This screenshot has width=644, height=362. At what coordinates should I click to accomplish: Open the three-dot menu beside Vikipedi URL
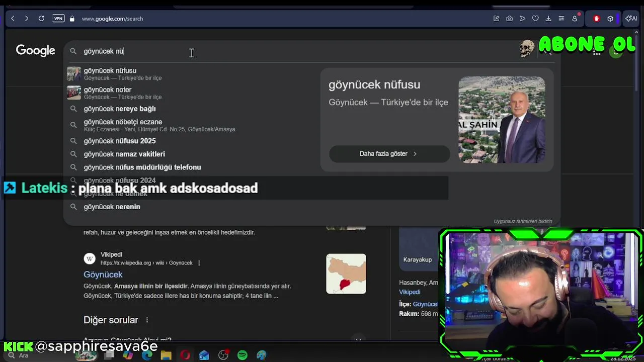199,263
